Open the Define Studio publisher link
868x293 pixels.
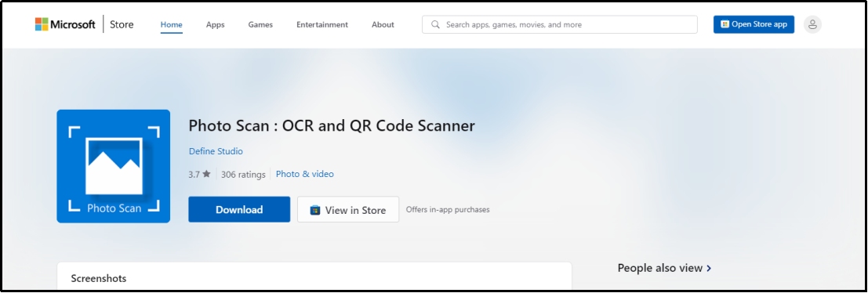point(216,151)
